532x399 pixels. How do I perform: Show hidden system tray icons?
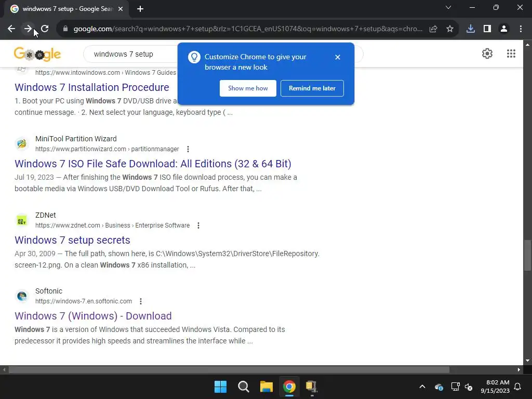(x=422, y=387)
